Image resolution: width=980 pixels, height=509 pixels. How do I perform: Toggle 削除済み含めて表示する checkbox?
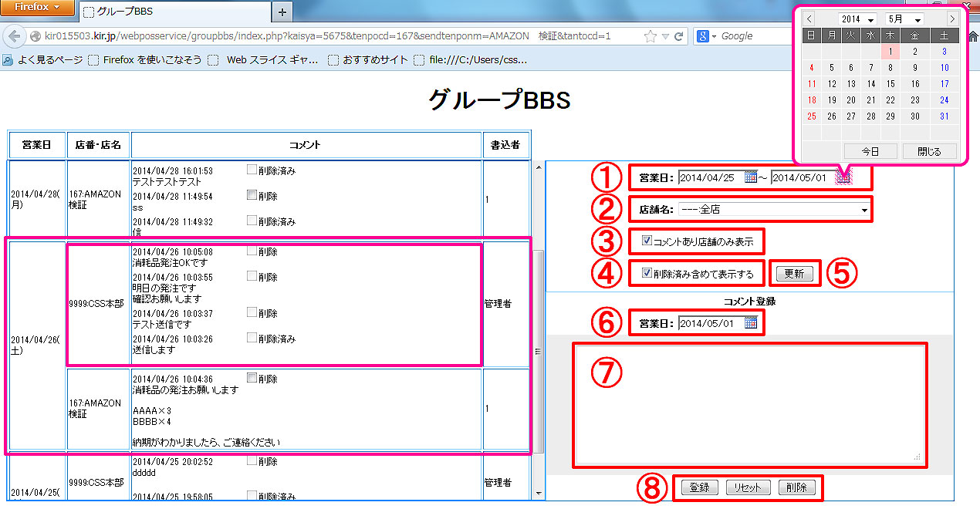pos(647,273)
